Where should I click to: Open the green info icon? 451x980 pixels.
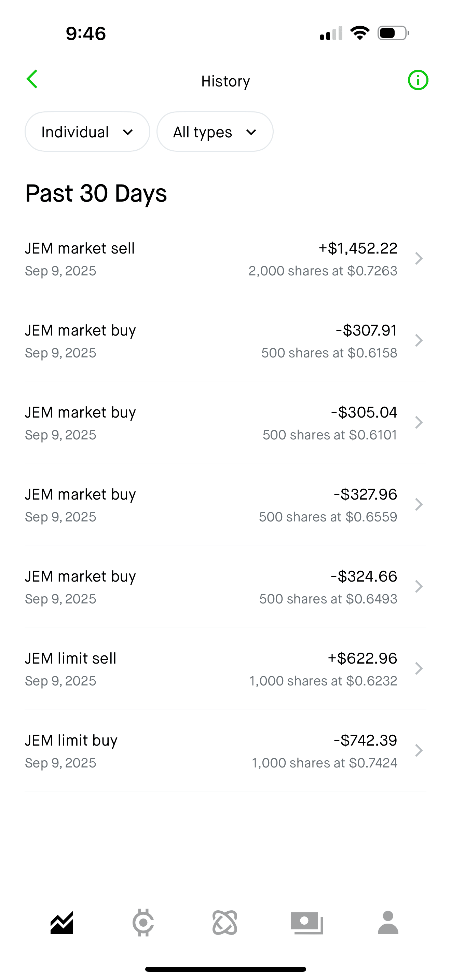[x=418, y=80]
